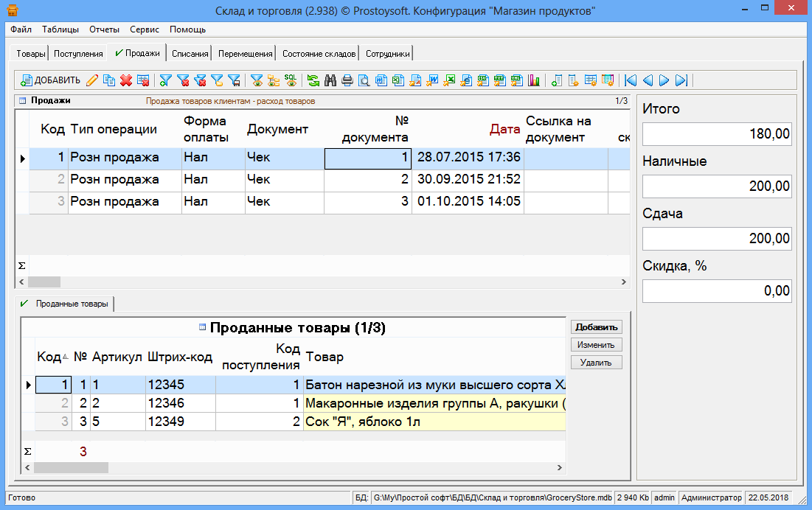Switch to the Списания tab
Screen dimensions: 812x510
point(190,54)
